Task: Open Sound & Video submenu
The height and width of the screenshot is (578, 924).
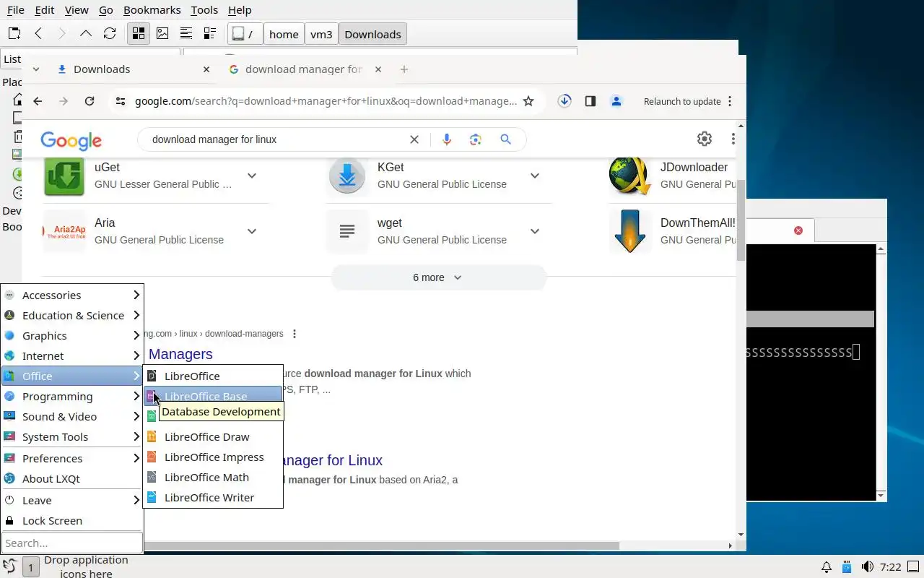Action: click(x=72, y=416)
